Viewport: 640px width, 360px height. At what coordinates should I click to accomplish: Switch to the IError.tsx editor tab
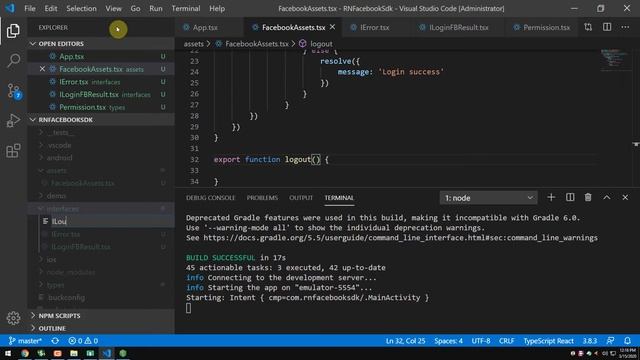coord(374,27)
